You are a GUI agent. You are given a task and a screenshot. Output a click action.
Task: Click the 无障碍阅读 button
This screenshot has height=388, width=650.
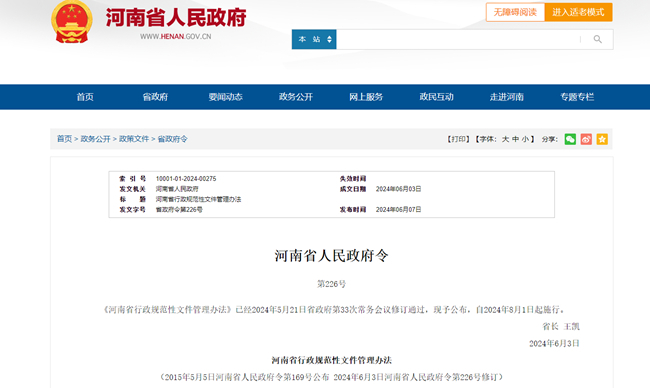point(515,12)
